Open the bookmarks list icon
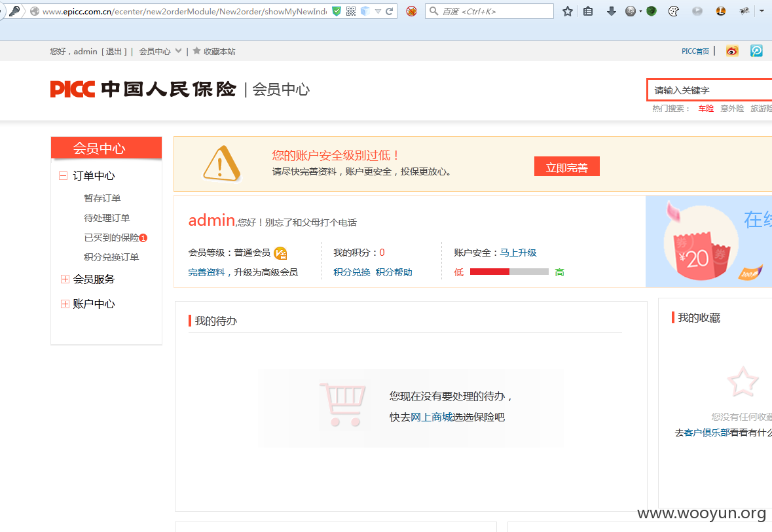Image resolution: width=772 pixels, height=532 pixels. (x=588, y=11)
